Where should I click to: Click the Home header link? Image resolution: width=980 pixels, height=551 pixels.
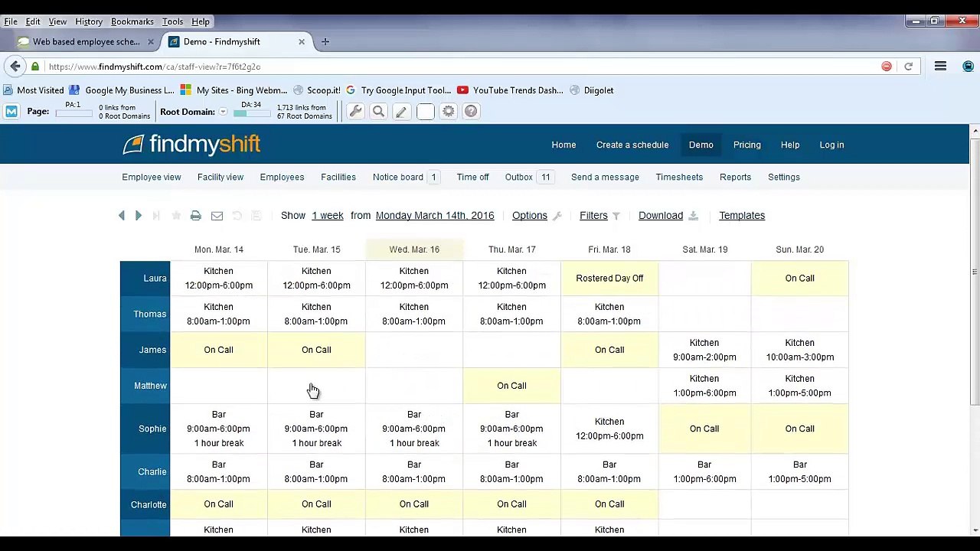coord(563,145)
